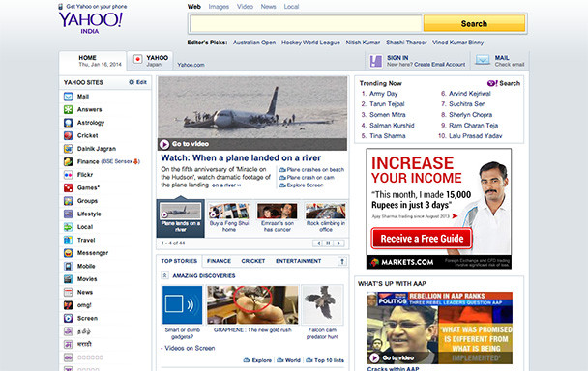Image resolution: width=588 pixels, height=371 pixels.
Task: Open the Mobile site icon
Action: click(x=68, y=266)
